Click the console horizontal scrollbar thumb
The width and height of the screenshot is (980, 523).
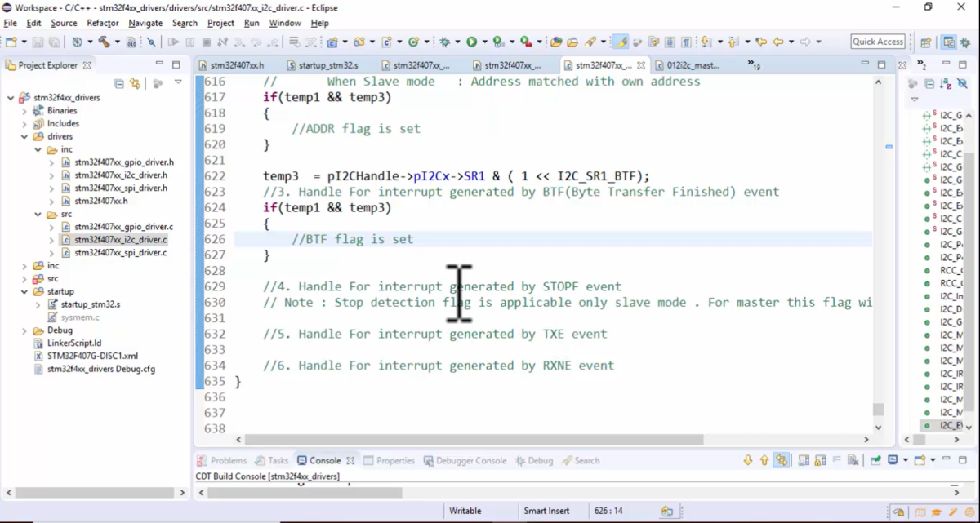[305, 493]
